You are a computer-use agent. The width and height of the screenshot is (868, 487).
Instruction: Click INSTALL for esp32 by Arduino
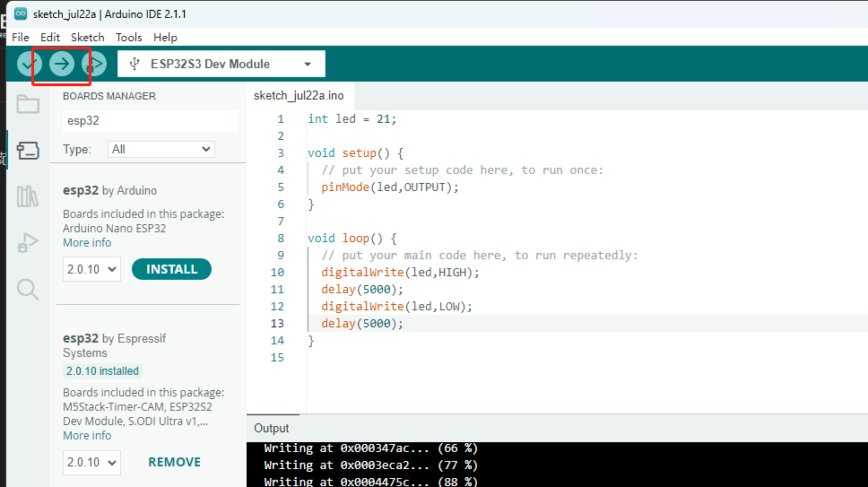[171, 269]
